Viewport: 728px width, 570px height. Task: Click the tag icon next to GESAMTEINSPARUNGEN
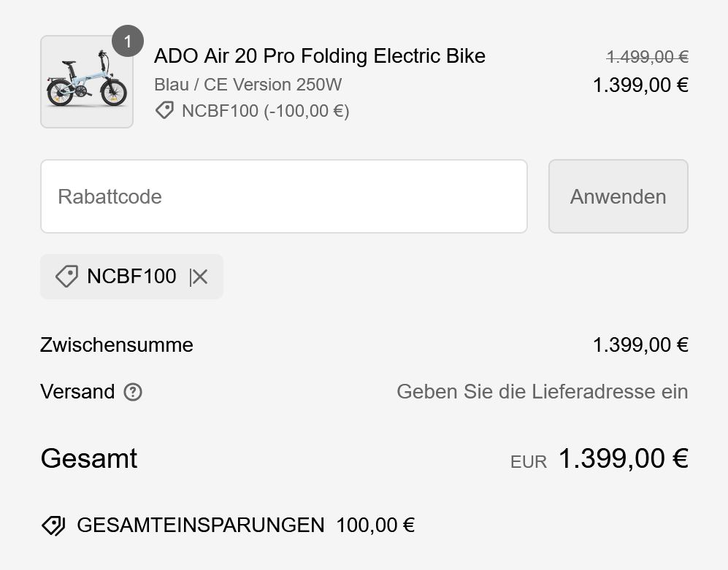53,525
